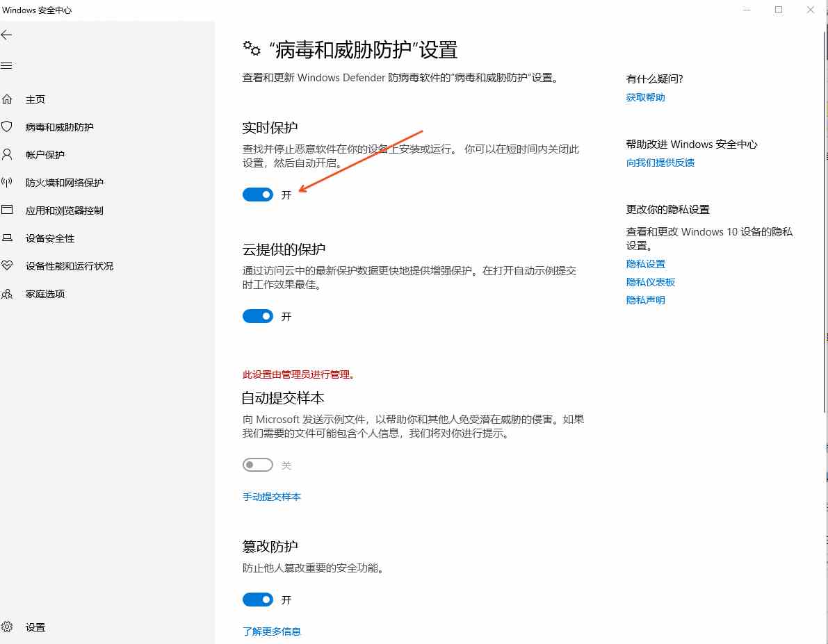
Task: Maximize the Windows 安全中心 window
Action: (779, 10)
